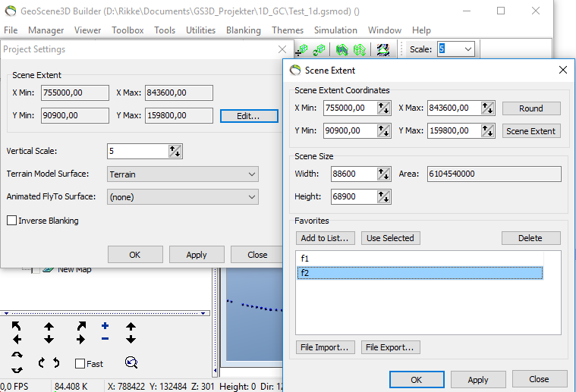
Task: Click the toolbar drag grip beside Scale label
Action: coord(402,49)
